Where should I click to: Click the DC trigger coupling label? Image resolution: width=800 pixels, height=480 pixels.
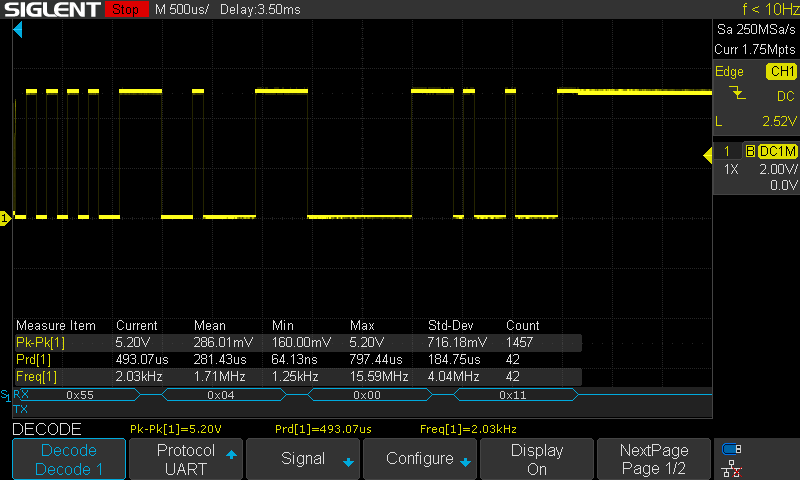point(786,96)
